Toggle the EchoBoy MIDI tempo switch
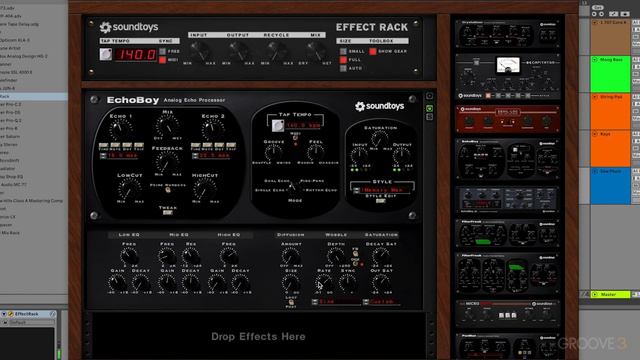 click(x=295, y=138)
